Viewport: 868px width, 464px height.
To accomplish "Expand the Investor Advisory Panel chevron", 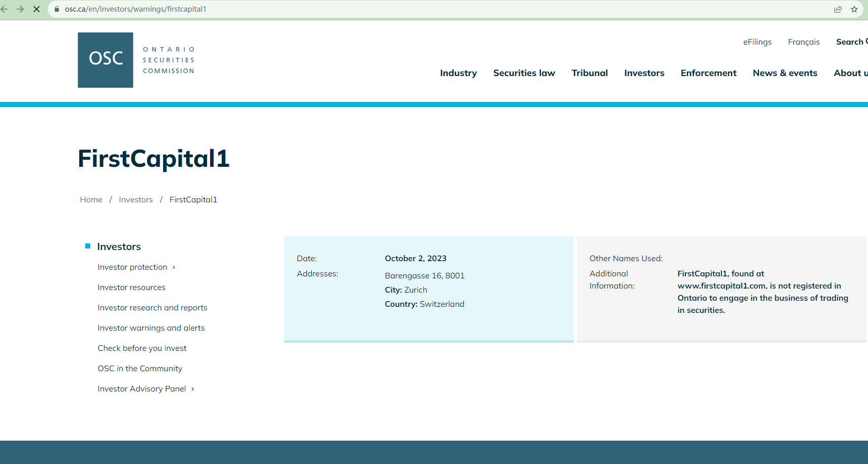I will point(193,389).
